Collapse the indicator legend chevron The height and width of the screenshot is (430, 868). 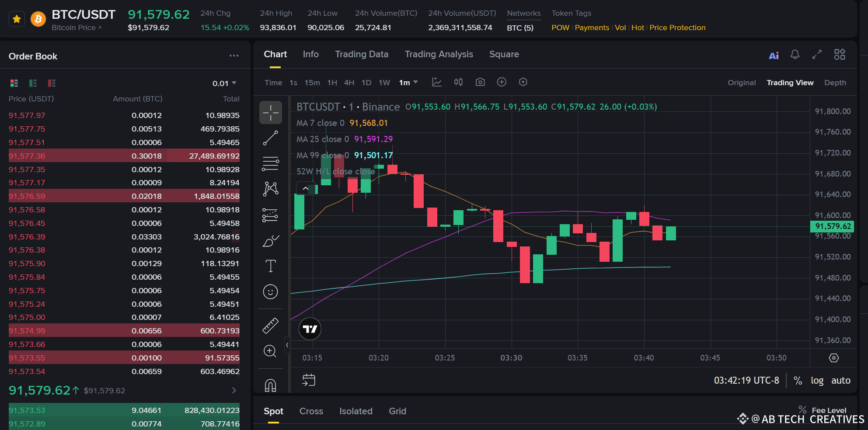[305, 188]
